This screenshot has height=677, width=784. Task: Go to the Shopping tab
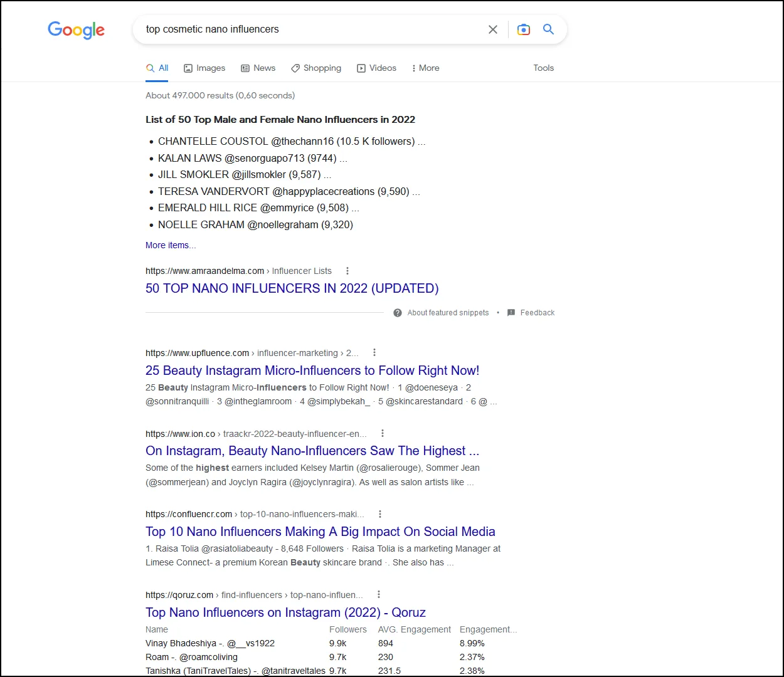coord(316,68)
